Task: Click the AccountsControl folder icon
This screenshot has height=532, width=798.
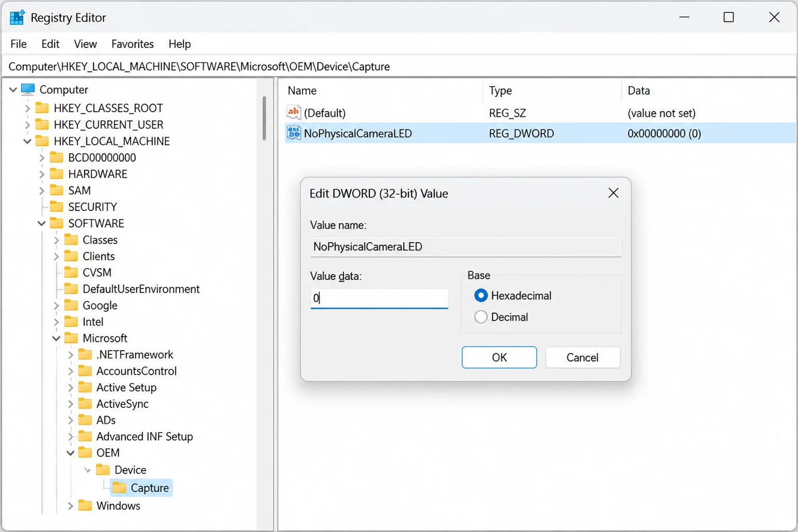Action: [x=85, y=371]
